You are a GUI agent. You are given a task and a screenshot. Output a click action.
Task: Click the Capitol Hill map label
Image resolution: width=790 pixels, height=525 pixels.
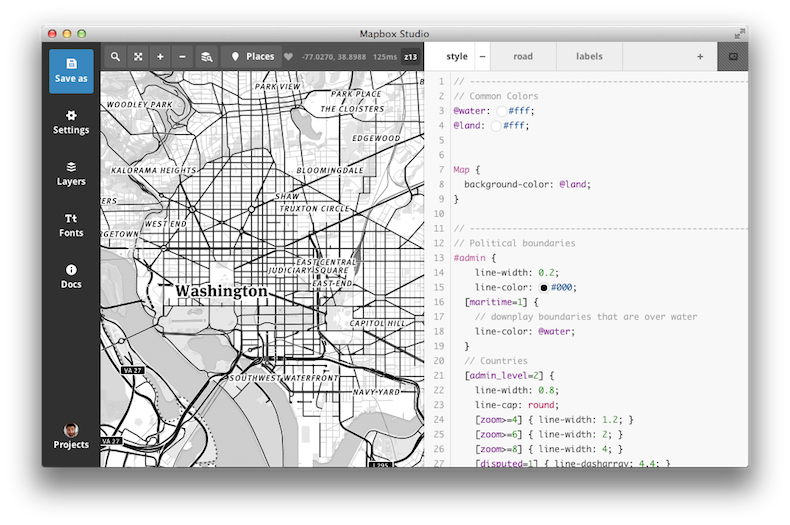(377, 323)
